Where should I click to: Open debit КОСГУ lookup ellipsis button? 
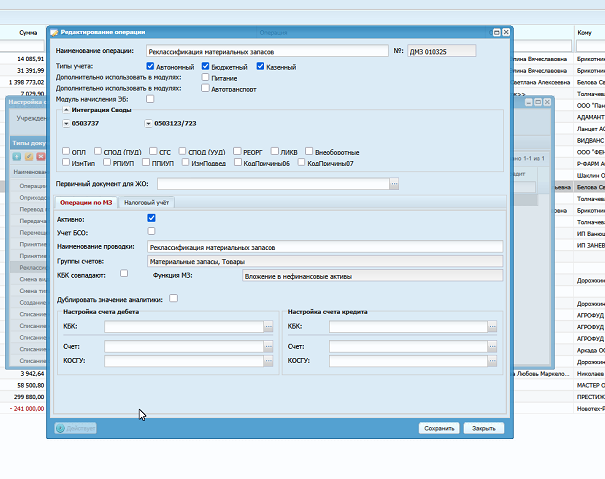268,361
